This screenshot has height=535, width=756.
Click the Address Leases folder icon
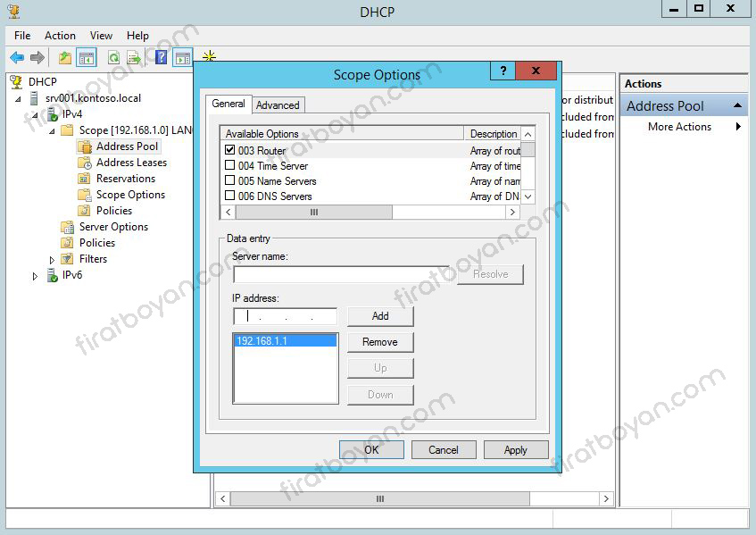point(85,163)
